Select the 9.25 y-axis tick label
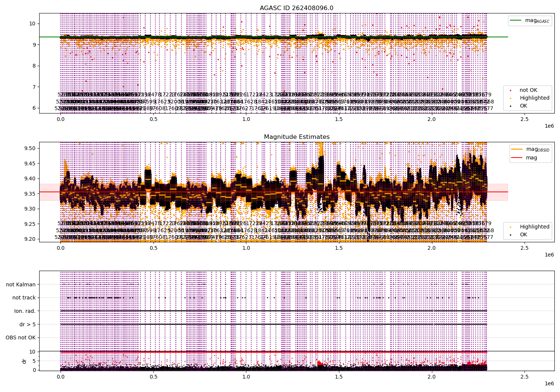 click(30, 224)
